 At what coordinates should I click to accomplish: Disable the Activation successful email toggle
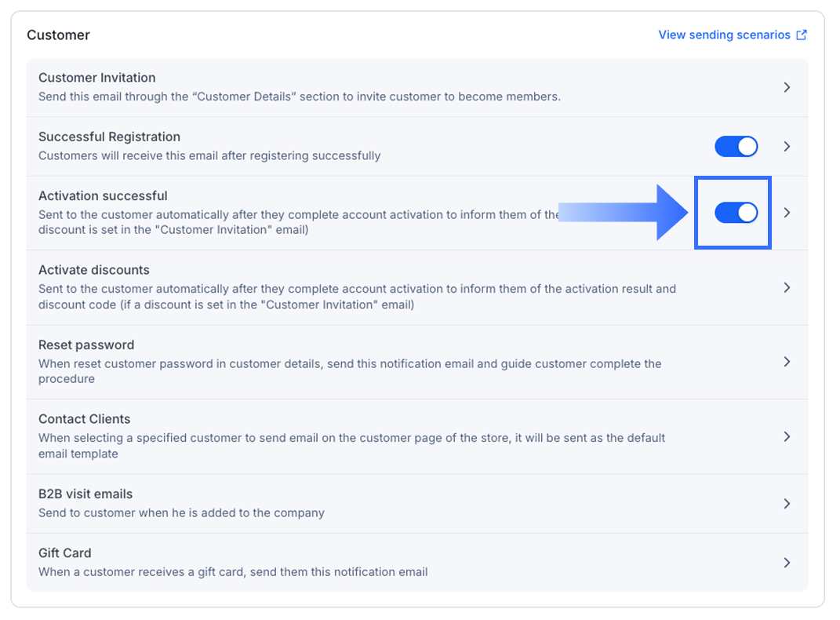[736, 213]
